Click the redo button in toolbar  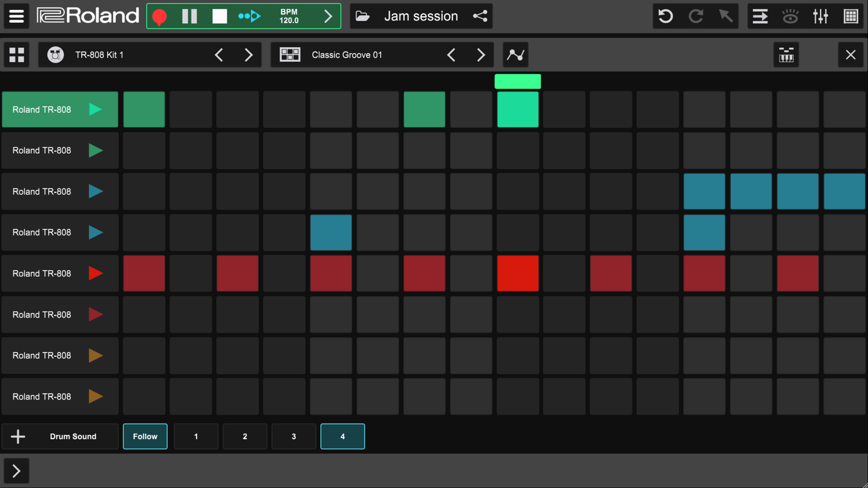click(x=696, y=16)
